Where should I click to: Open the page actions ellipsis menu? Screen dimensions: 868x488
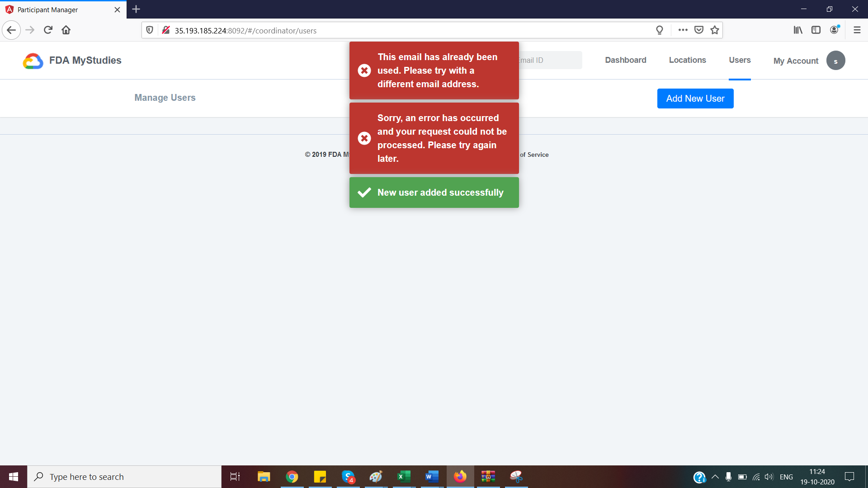click(684, 30)
